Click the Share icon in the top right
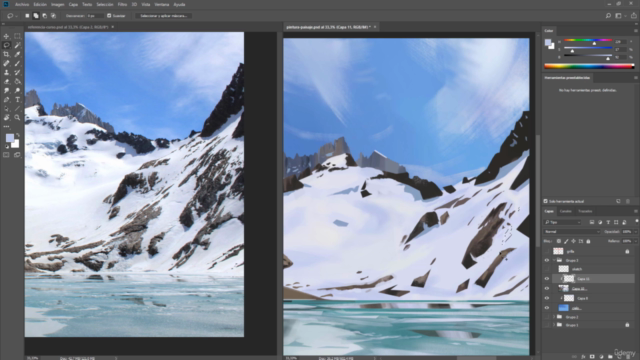The image size is (640, 360). [634, 16]
